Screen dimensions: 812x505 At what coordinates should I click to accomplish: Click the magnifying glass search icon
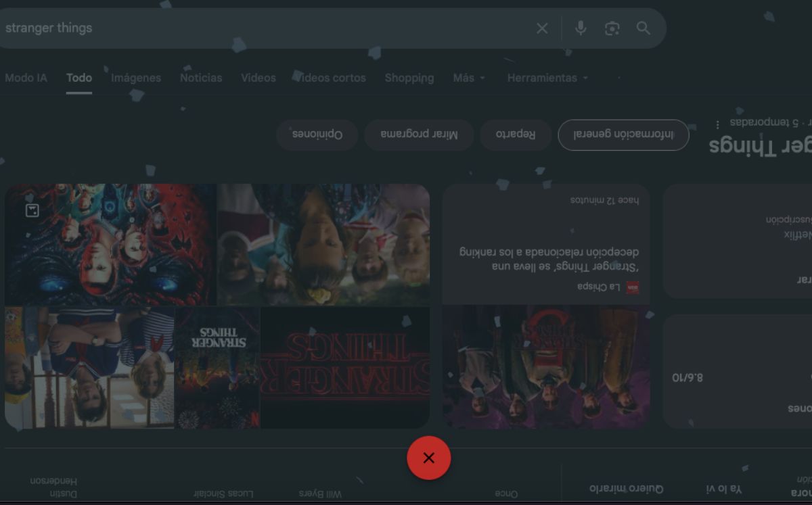point(644,28)
